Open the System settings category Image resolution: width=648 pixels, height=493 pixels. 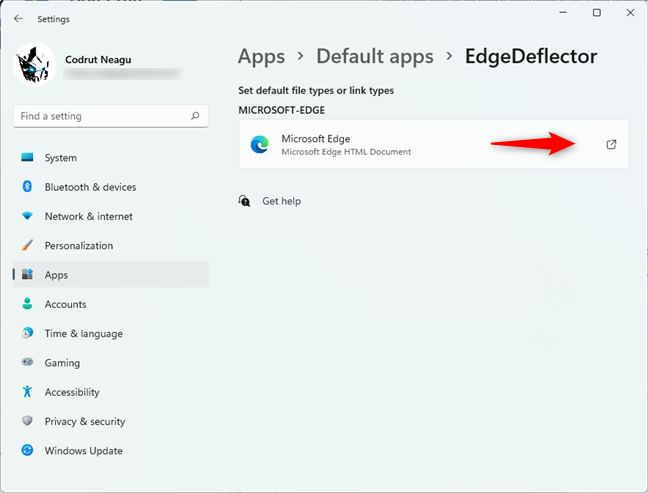(111, 158)
